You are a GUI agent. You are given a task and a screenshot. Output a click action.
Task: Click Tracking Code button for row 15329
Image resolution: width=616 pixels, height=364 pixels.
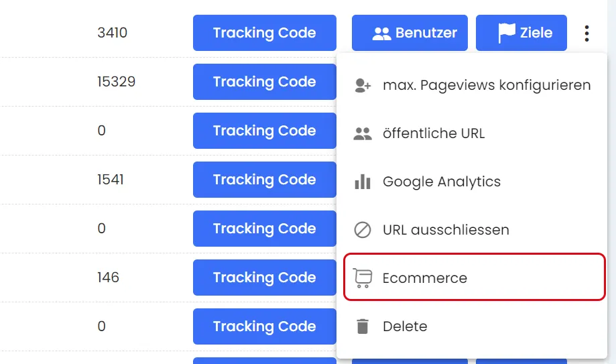click(x=265, y=82)
